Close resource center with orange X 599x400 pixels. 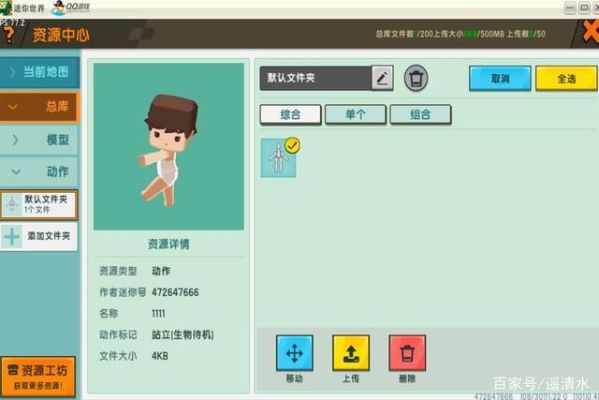(x=590, y=31)
